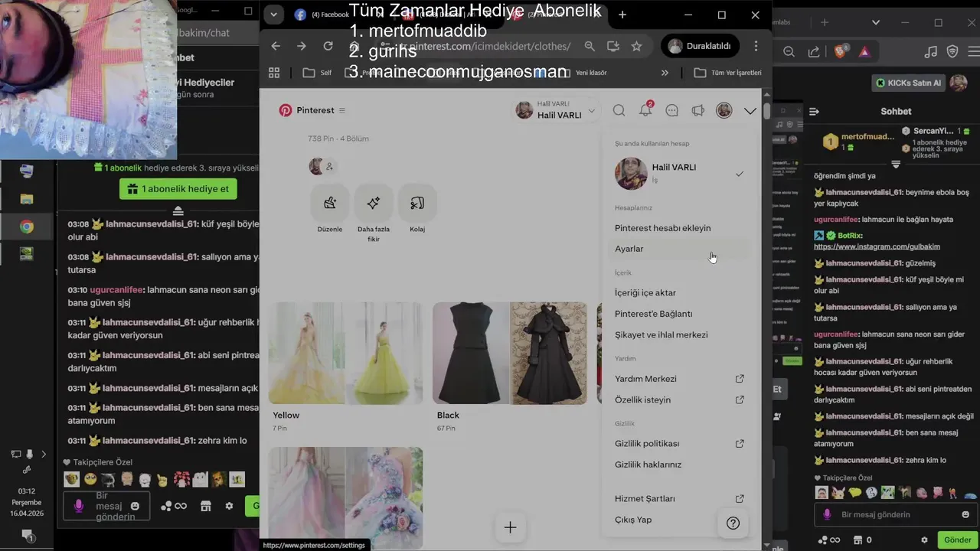The width and height of the screenshot is (980, 551).
Task: Open the Self bookmarks folder
Action: tap(318, 73)
